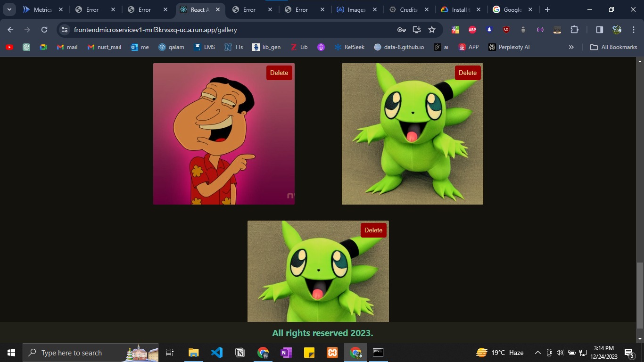
Task: Switch to the Metrics tab
Action: (x=42, y=9)
